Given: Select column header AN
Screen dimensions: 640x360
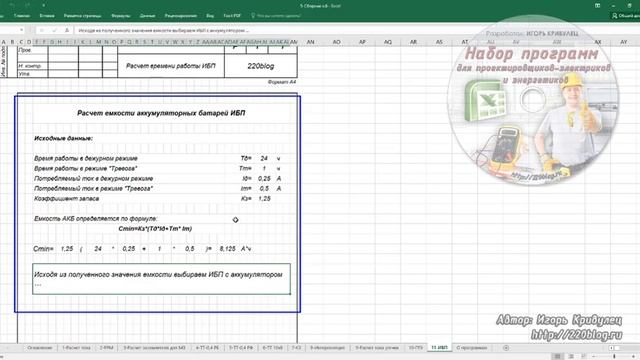Looking at the screenshot, I should coord(310,42).
